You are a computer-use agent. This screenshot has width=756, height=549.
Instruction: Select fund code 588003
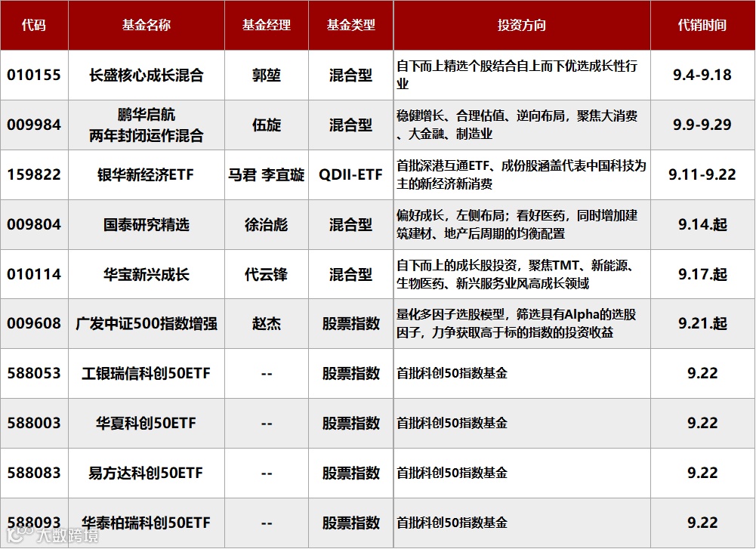coord(34,423)
